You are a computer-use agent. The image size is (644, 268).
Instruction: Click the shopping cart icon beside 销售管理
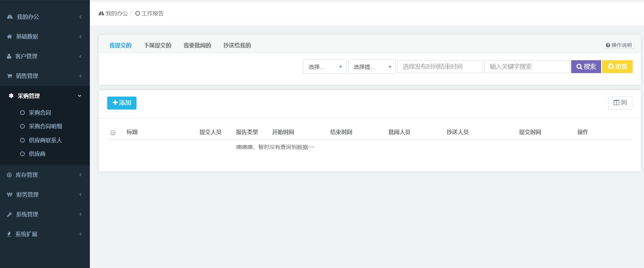[10, 76]
